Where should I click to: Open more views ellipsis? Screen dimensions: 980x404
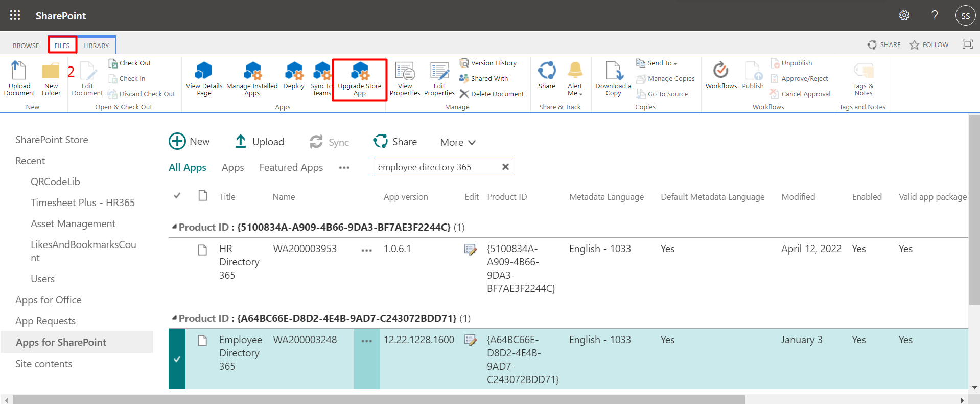pyautogui.click(x=344, y=167)
